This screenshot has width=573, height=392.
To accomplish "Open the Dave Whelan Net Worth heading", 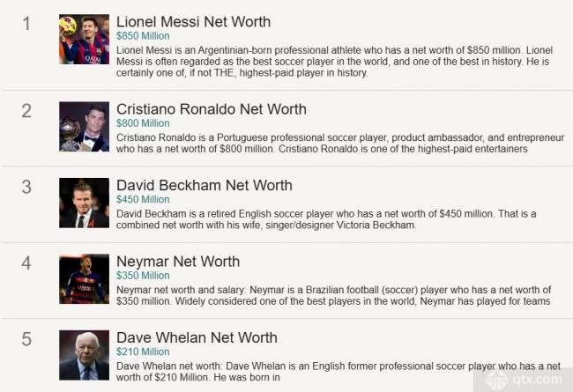I will [197, 337].
